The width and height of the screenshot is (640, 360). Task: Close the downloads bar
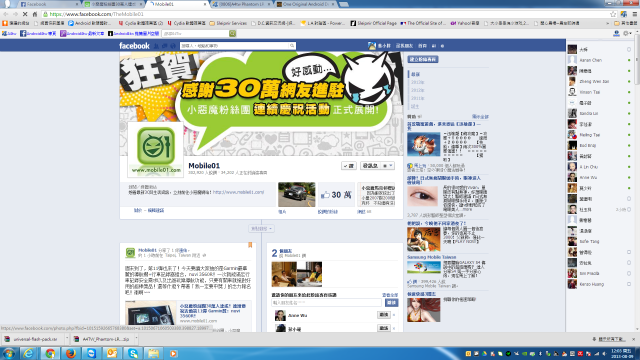(x=633, y=339)
